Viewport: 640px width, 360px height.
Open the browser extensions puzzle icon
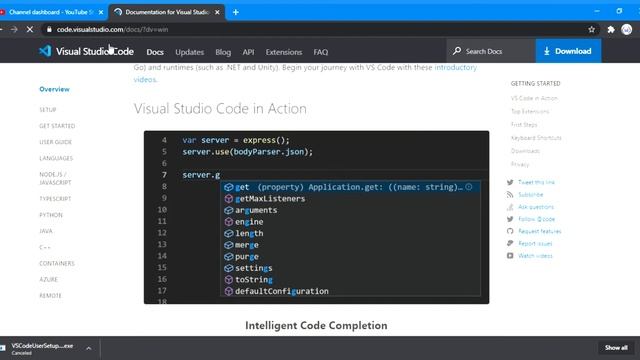(611, 29)
